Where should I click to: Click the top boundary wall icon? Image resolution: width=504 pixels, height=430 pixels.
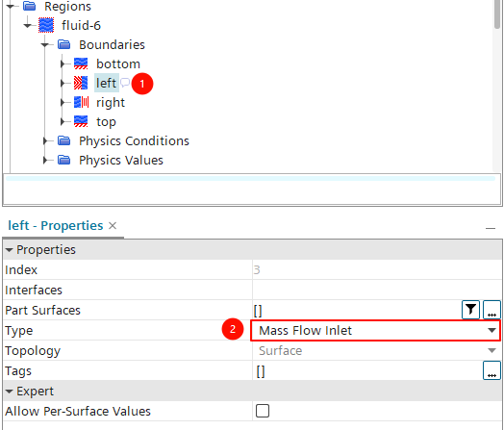click(81, 121)
